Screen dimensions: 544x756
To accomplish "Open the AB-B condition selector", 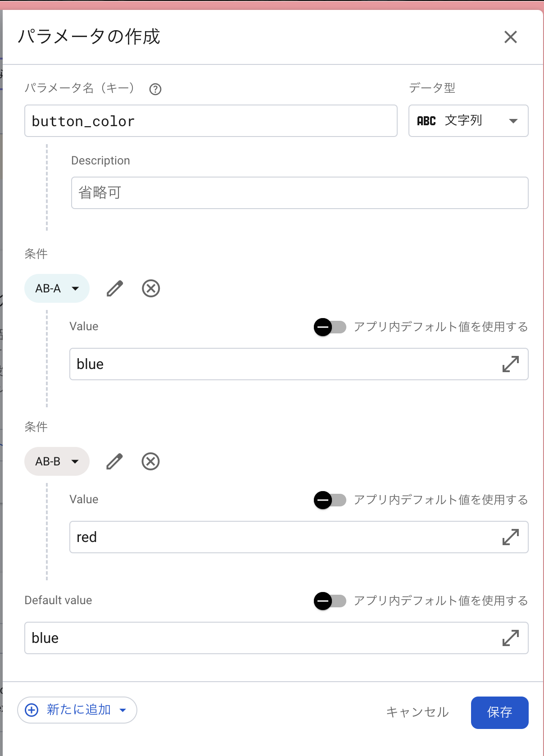I will point(57,461).
